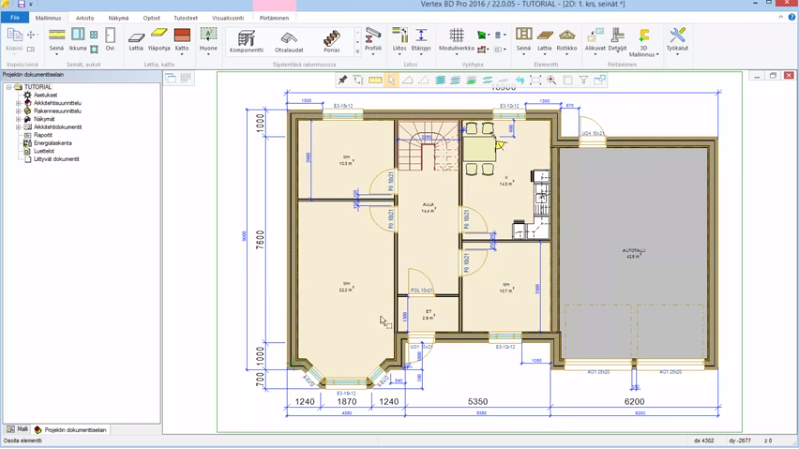Choose the Ovi door tool
The width and height of the screenshot is (799, 449).
[110, 38]
